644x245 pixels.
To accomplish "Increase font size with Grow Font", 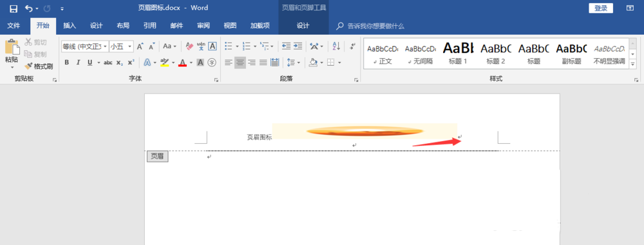I will pos(140,46).
